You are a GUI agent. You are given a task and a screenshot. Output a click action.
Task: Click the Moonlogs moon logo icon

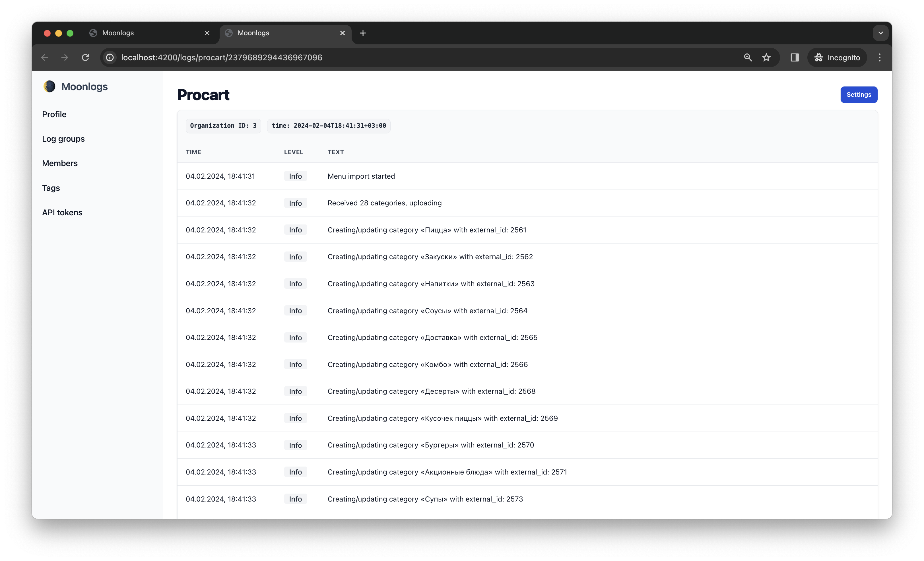pyautogui.click(x=49, y=86)
